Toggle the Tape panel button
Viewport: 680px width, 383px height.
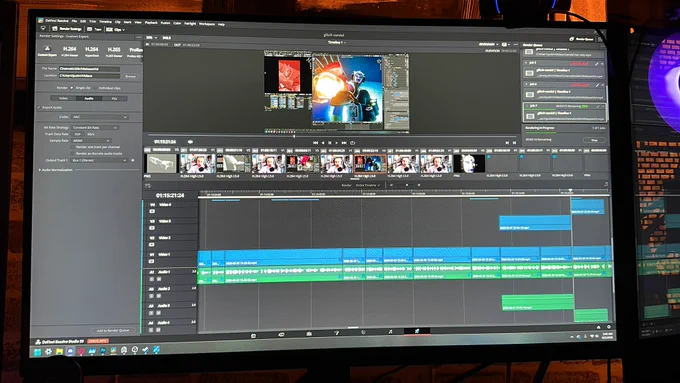point(94,29)
